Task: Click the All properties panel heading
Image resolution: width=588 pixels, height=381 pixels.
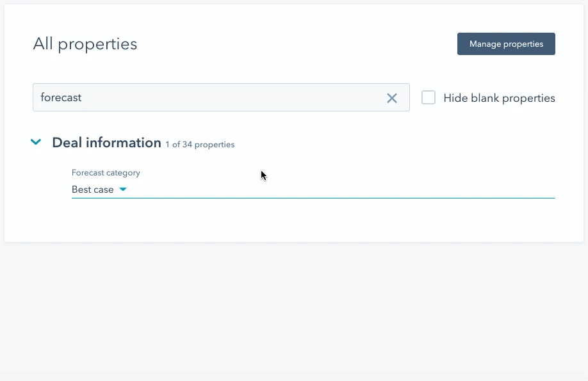Action: tap(85, 44)
